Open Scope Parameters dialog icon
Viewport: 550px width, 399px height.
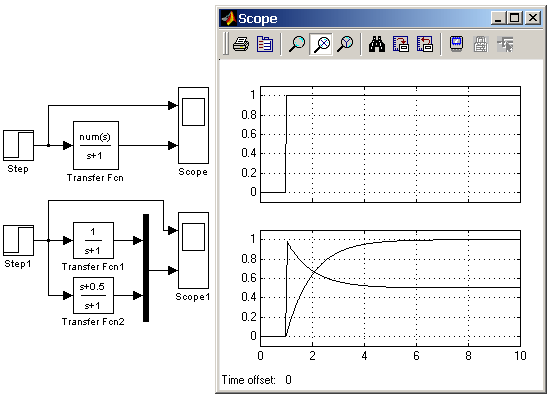click(265, 44)
